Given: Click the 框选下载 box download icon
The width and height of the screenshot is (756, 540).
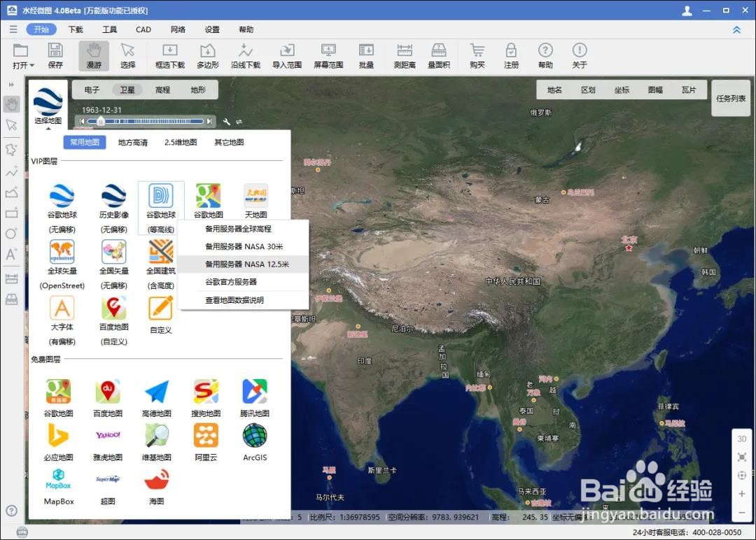Looking at the screenshot, I should pyautogui.click(x=169, y=50).
